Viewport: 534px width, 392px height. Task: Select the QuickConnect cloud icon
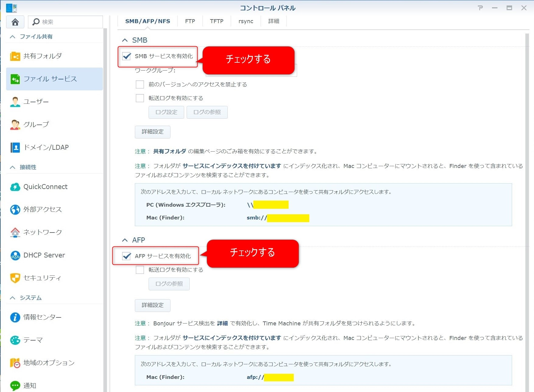pyautogui.click(x=15, y=187)
